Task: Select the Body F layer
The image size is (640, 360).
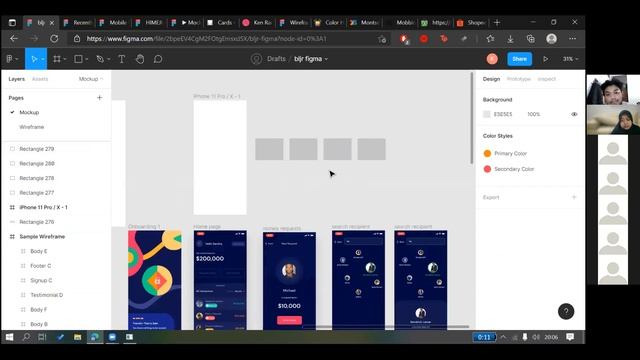Action: click(x=39, y=310)
